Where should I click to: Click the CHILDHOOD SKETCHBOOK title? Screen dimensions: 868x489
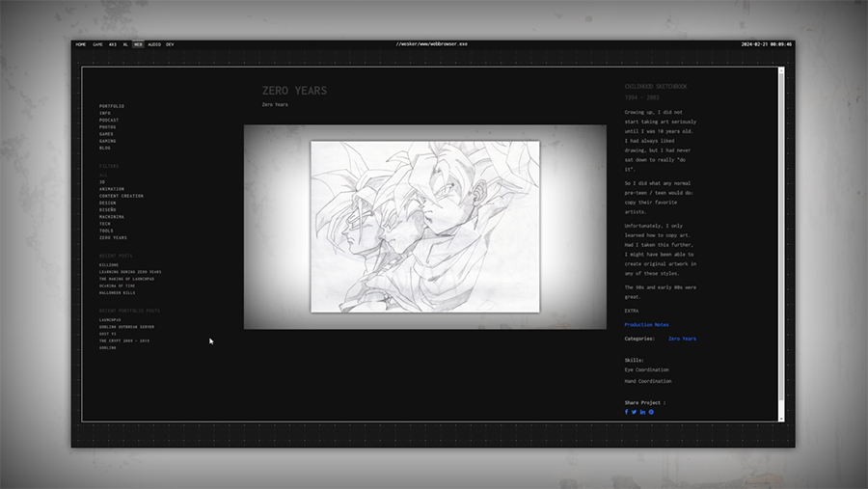656,87
